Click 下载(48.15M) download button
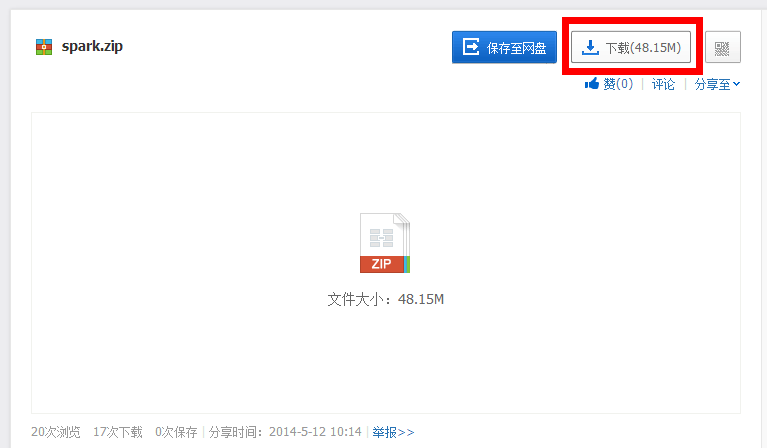This screenshot has width=767, height=448. 631,47
